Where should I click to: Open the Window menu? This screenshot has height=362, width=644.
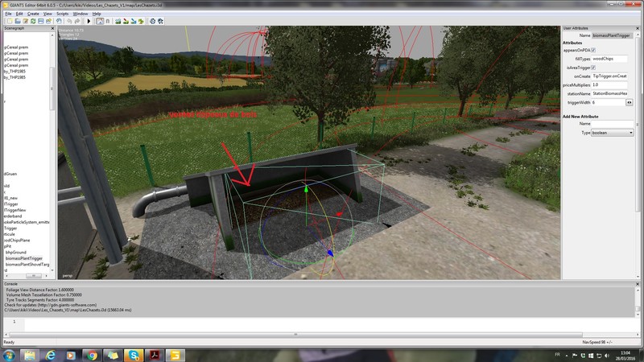(80, 14)
